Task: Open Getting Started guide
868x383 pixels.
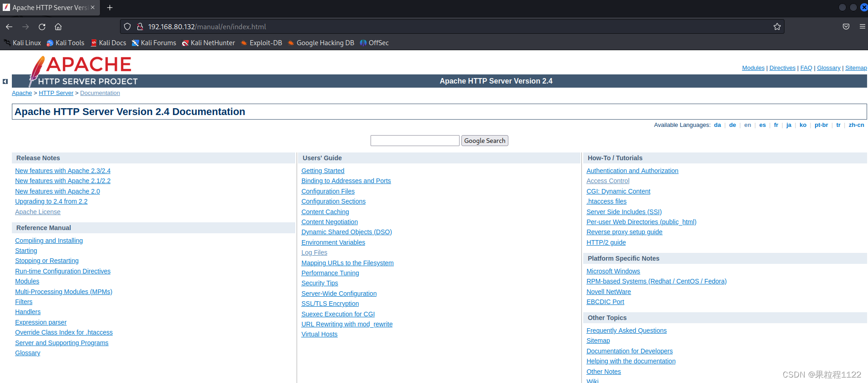Action: pyautogui.click(x=323, y=171)
